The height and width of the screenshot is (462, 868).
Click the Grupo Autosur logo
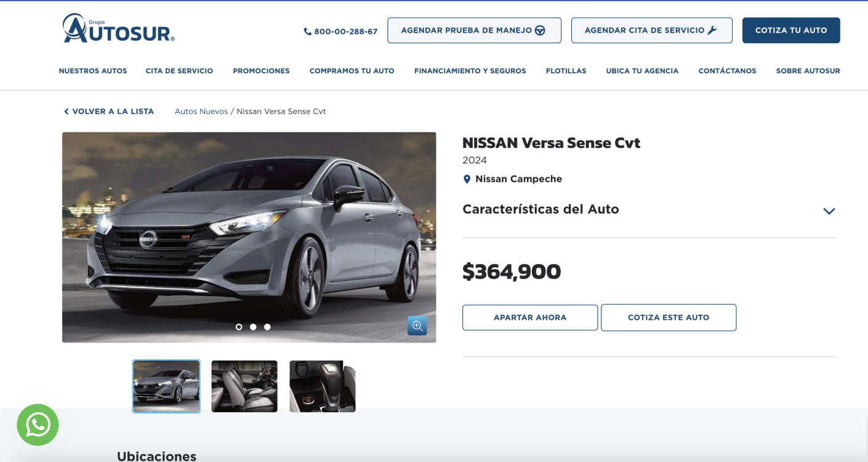click(118, 28)
